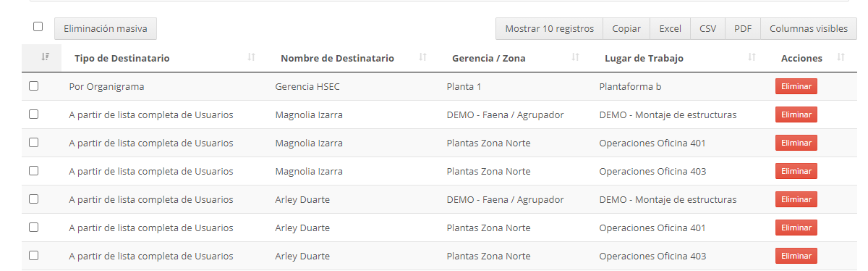
Task: Eliminar Arley Duarte DEMO Montaje de estructuras row
Action: coord(796,200)
